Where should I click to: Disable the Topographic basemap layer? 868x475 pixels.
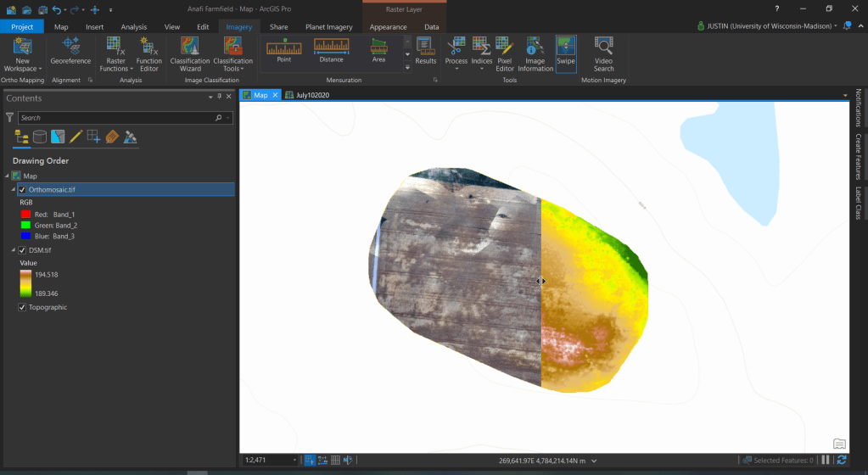pyautogui.click(x=22, y=307)
